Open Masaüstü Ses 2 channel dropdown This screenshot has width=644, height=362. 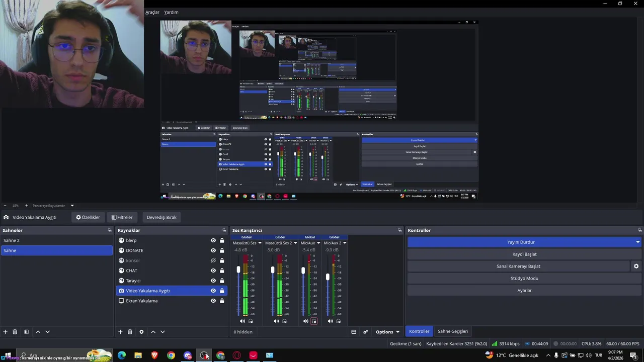coord(296,243)
